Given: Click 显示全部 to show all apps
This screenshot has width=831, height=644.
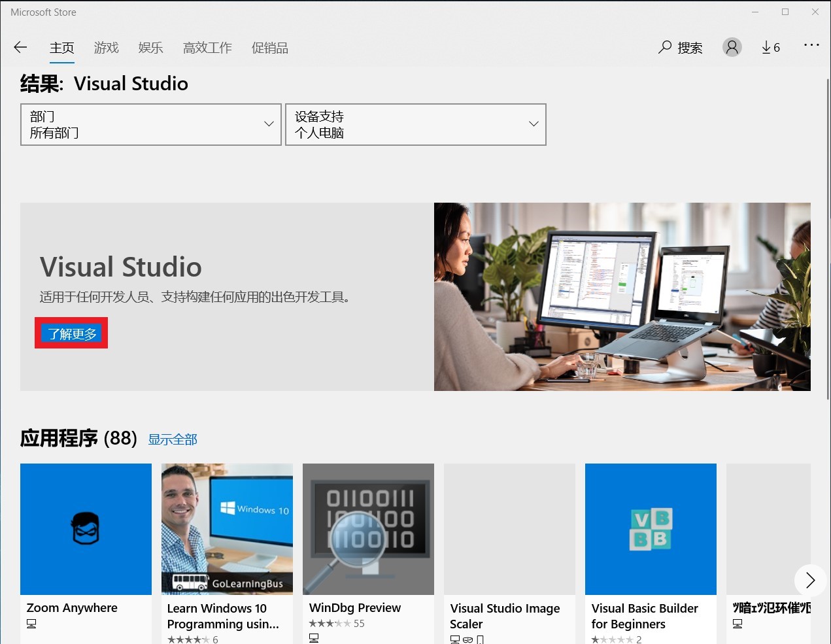Looking at the screenshot, I should (x=173, y=439).
